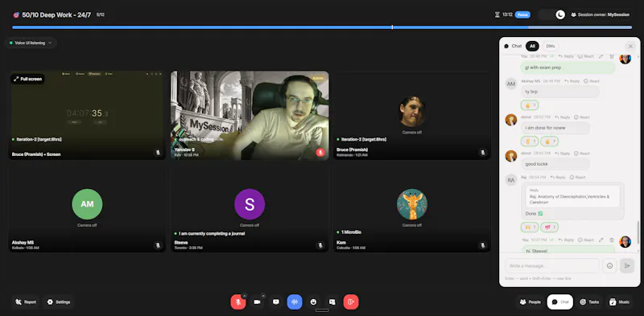Open the Report button
The width and height of the screenshot is (644, 316).
pyautogui.click(x=26, y=302)
